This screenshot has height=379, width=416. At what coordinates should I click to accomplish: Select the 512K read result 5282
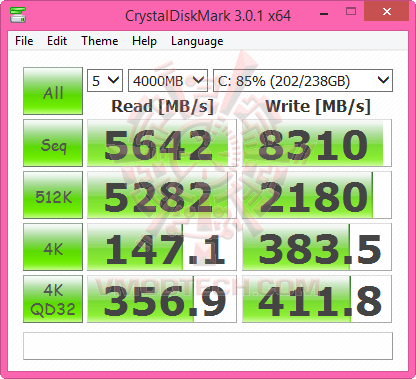[162, 195]
